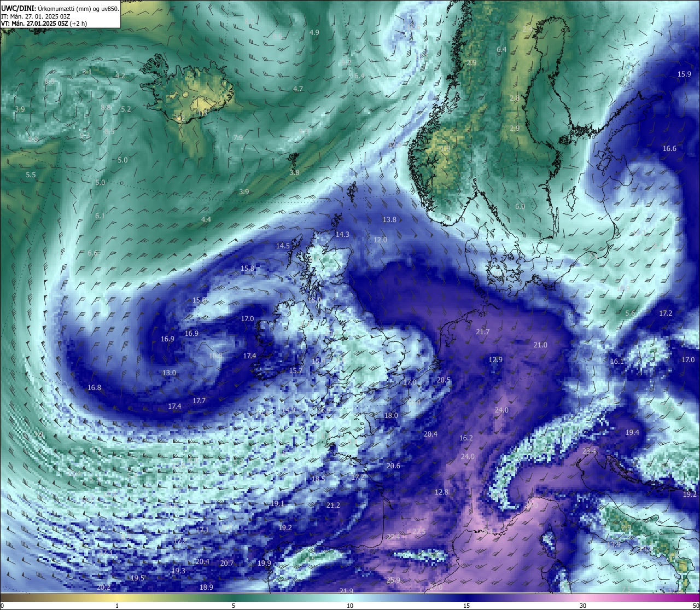Click the 19.3 value near the bottom
The image size is (700, 610).
(178, 571)
